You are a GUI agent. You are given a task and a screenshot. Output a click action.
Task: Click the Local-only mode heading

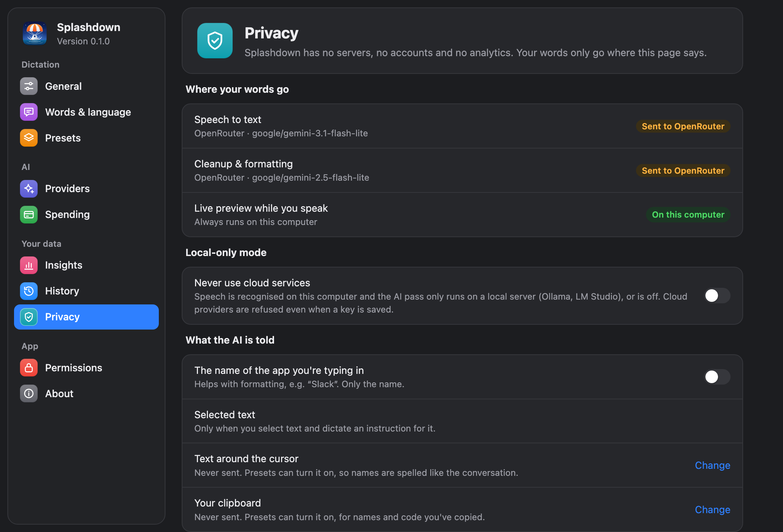[x=226, y=252]
